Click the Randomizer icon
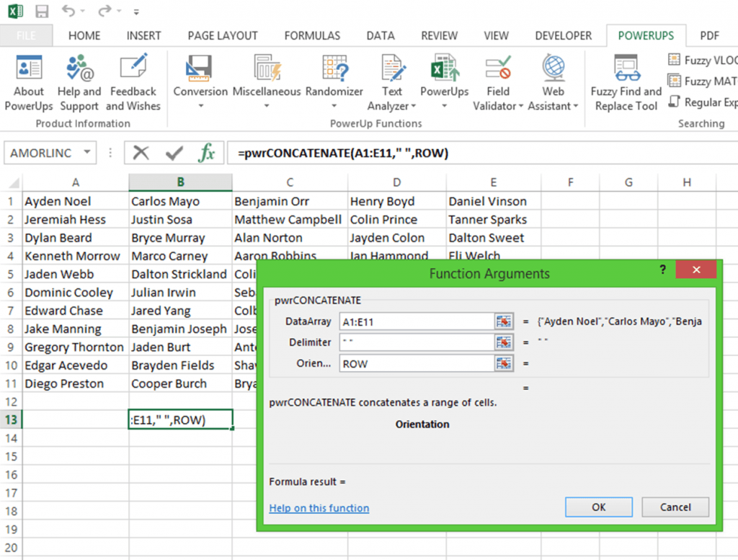 click(x=334, y=68)
